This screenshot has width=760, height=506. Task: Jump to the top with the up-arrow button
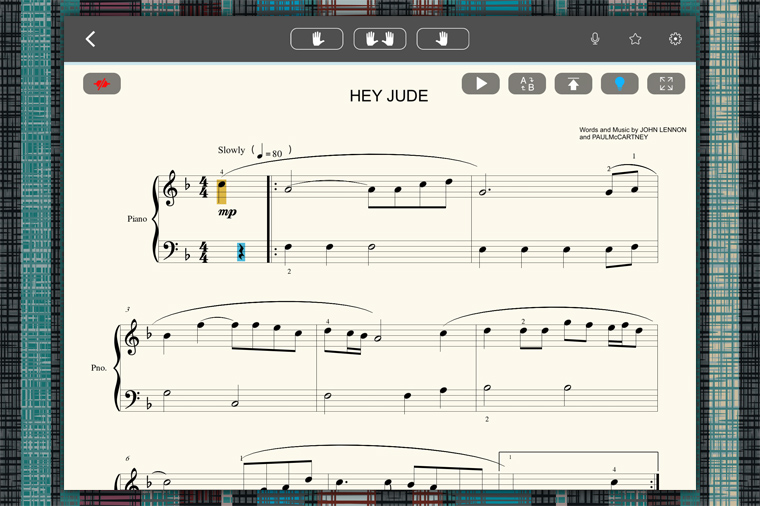point(573,84)
